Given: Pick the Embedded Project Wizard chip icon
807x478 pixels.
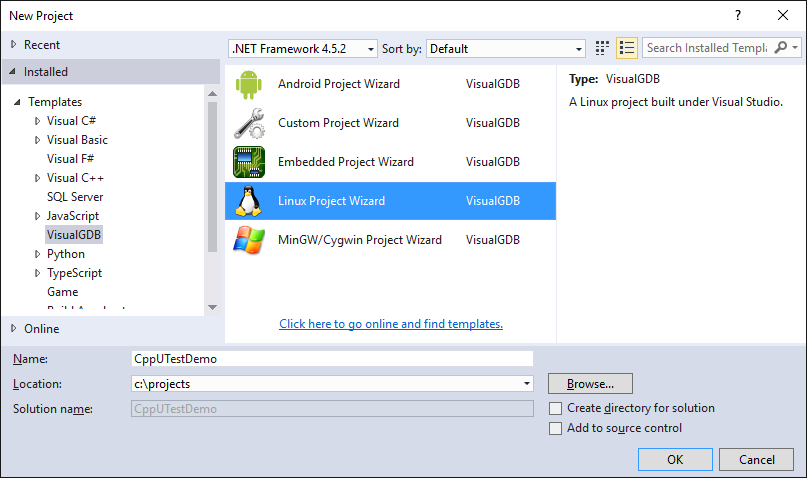Looking at the screenshot, I should 249,162.
